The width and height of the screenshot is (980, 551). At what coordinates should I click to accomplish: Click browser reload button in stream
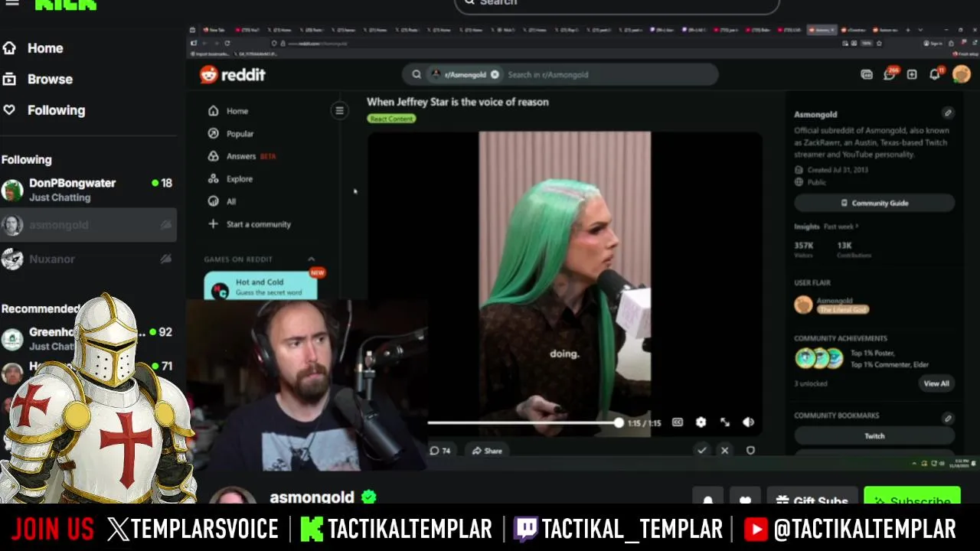[x=227, y=44]
